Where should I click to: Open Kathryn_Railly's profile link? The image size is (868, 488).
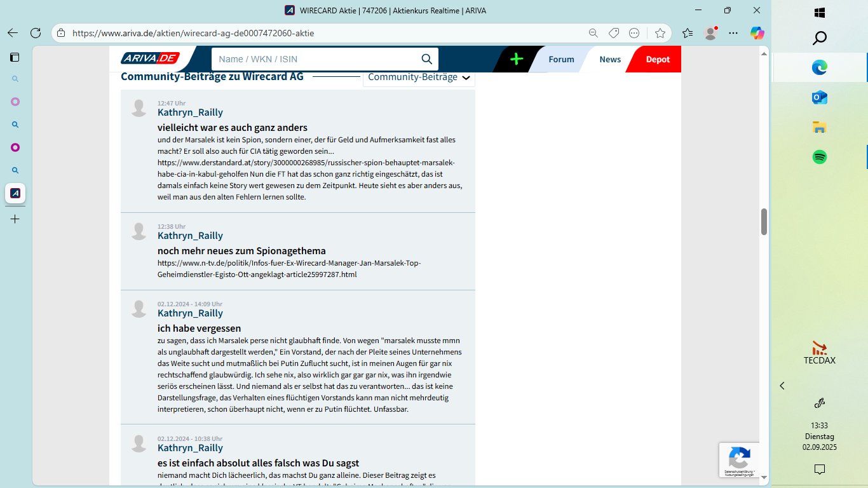tap(190, 112)
